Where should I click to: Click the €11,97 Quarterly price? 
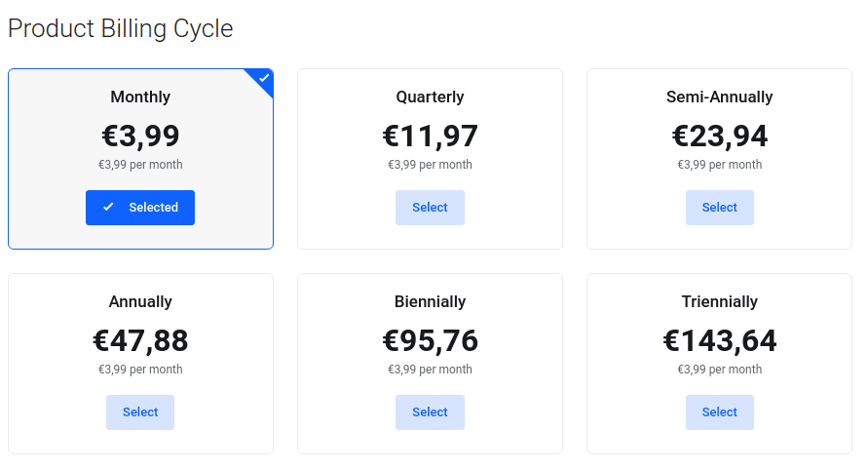coord(430,136)
